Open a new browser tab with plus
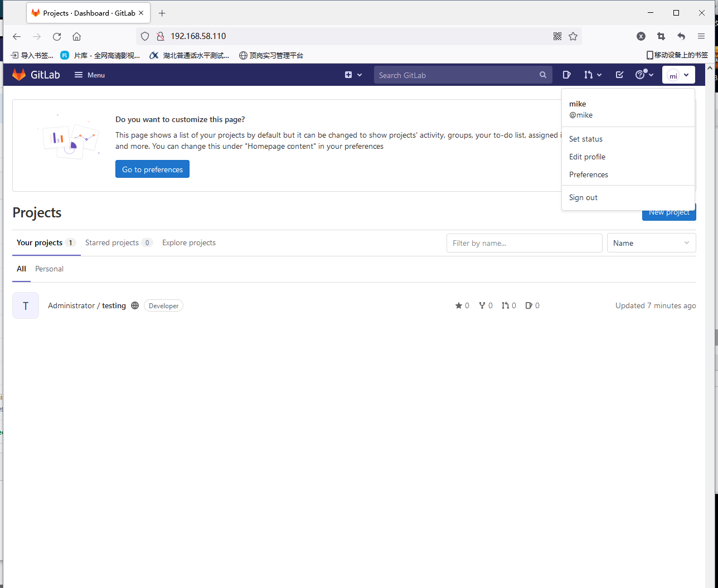The width and height of the screenshot is (718, 588). pos(162,13)
